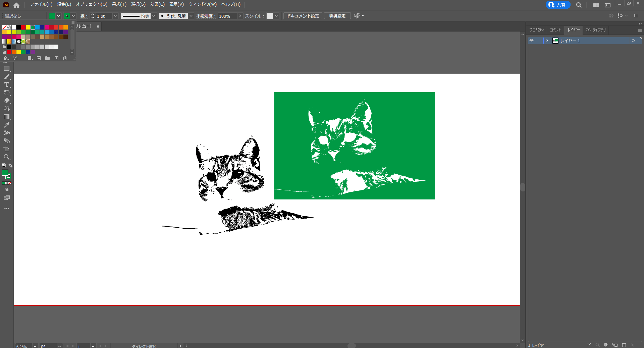Viewport: 644px width, 348px height.
Task: Select the Type tool
Action: [x=6, y=85]
